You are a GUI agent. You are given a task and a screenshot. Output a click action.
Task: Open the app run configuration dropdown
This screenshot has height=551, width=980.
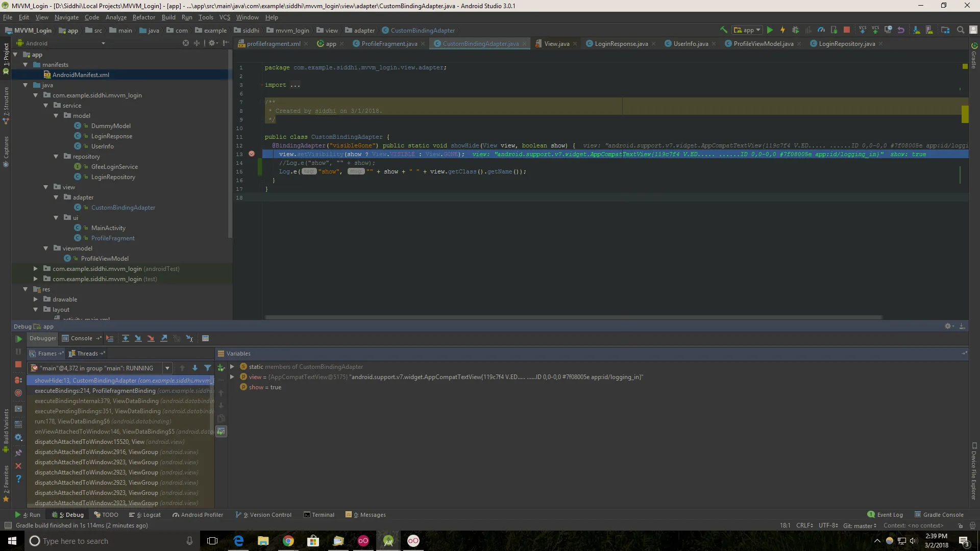[747, 30]
